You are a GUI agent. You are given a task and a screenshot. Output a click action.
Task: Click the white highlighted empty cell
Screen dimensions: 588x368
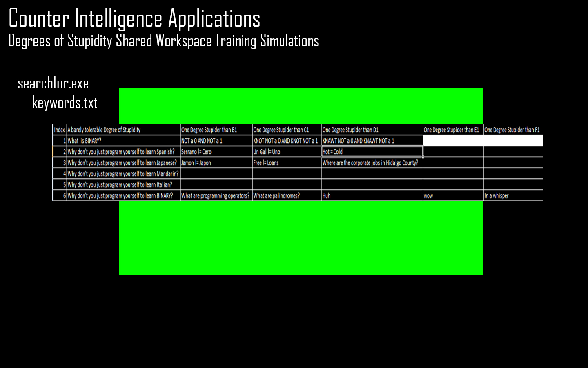tap(483, 141)
